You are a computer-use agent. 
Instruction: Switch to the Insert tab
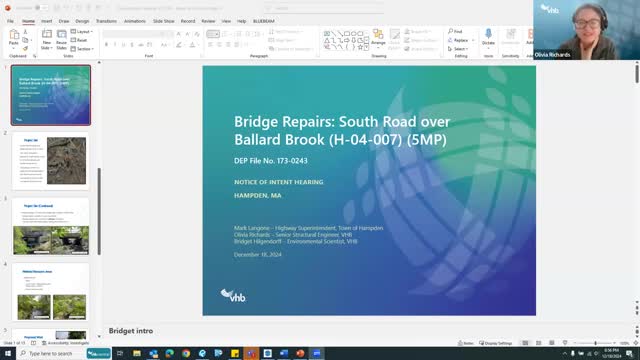(47, 21)
